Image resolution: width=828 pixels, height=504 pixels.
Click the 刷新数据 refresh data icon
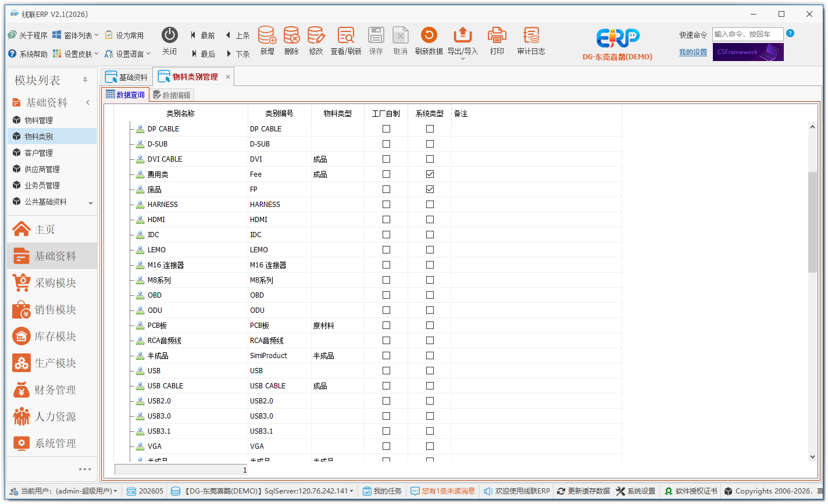tap(429, 35)
